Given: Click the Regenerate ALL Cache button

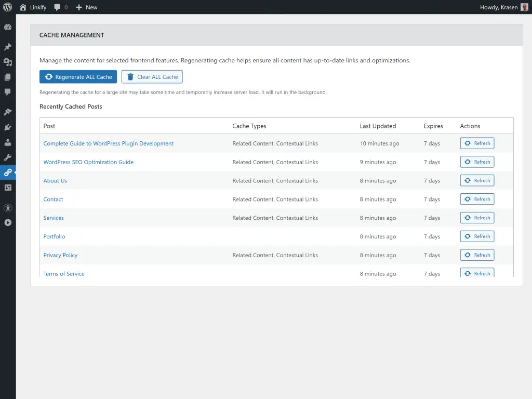Looking at the screenshot, I should point(78,76).
